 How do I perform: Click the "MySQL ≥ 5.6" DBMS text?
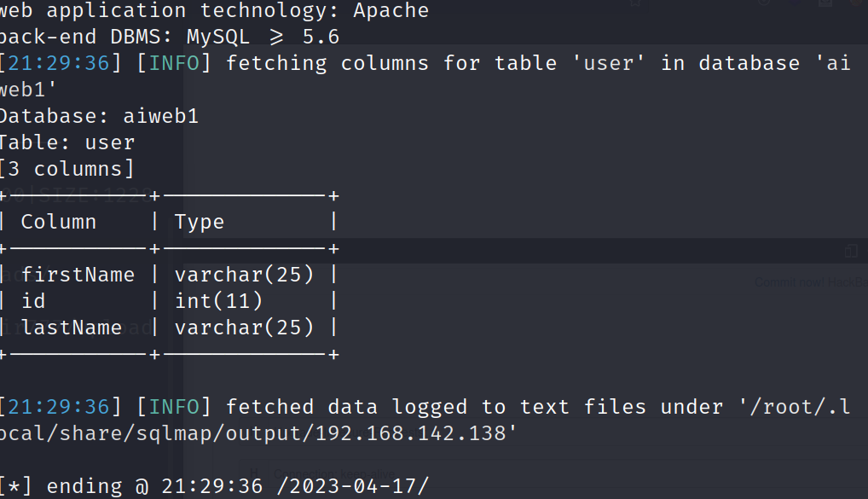(x=263, y=38)
